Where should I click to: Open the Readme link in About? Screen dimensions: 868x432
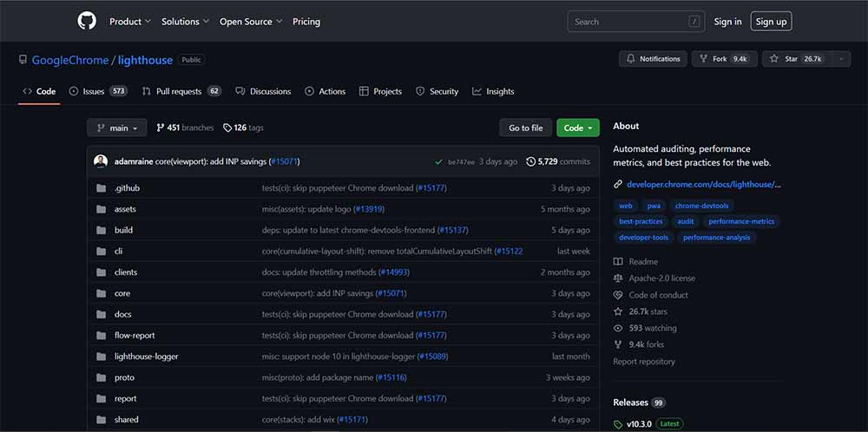(x=635, y=262)
